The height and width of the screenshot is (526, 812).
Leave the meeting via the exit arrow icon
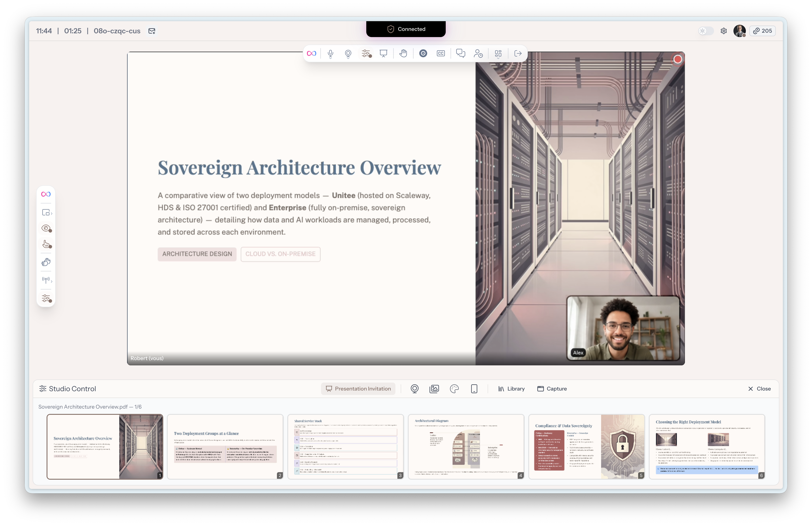(518, 54)
